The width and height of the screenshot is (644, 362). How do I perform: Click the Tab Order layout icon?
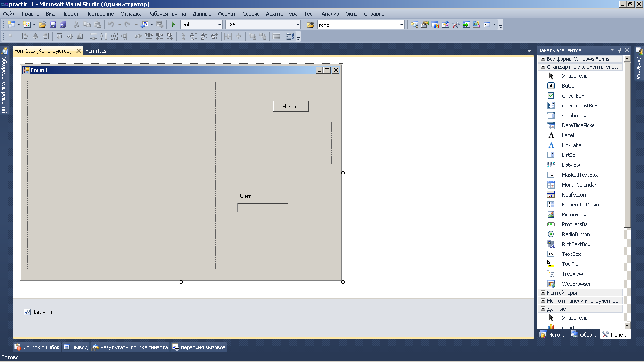tap(289, 36)
